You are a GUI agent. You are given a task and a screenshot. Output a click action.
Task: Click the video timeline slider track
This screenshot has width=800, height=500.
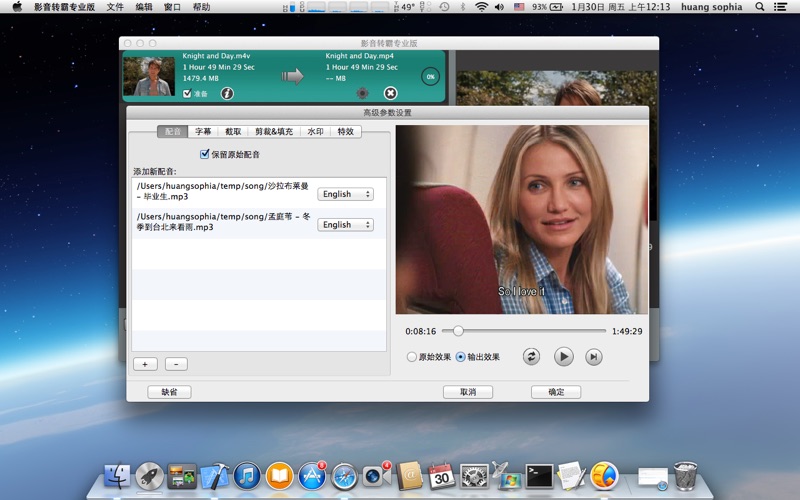point(530,331)
